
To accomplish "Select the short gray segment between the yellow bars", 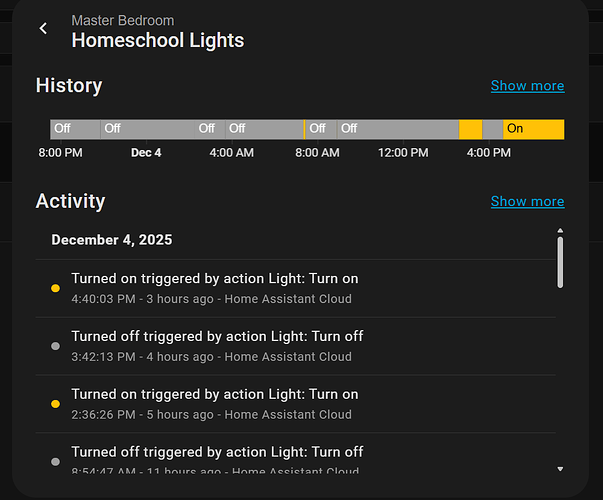I will pyautogui.click(x=492, y=129).
